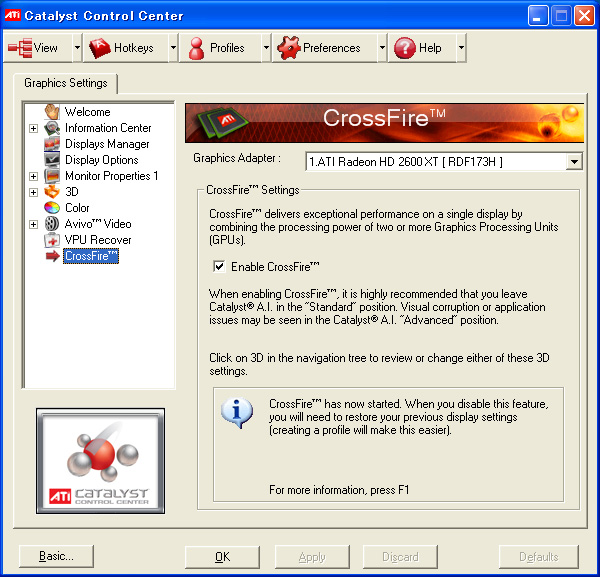Click the VPU Recover first-aid icon
This screenshot has width=600, height=577.
(x=52, y=240)
